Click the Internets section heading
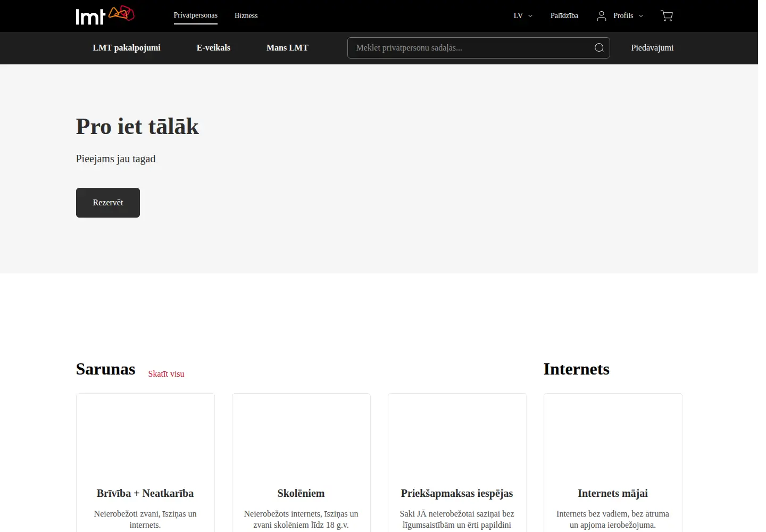The width and height of the screenshot is (766, 532). point(577,369)
